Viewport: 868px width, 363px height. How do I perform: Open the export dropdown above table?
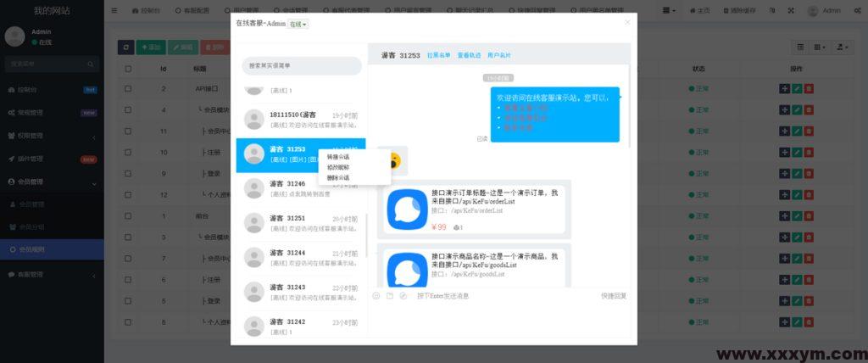(x=843, y=47)
